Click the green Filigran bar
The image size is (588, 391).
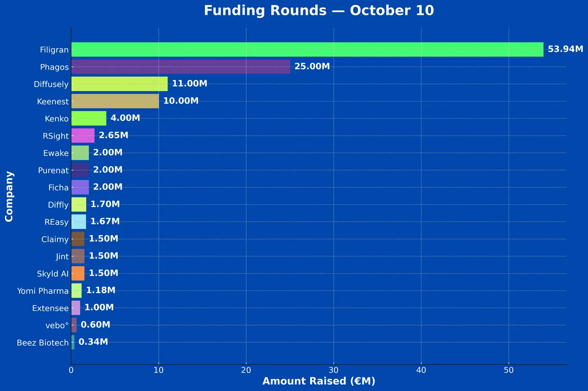[307, 50]
